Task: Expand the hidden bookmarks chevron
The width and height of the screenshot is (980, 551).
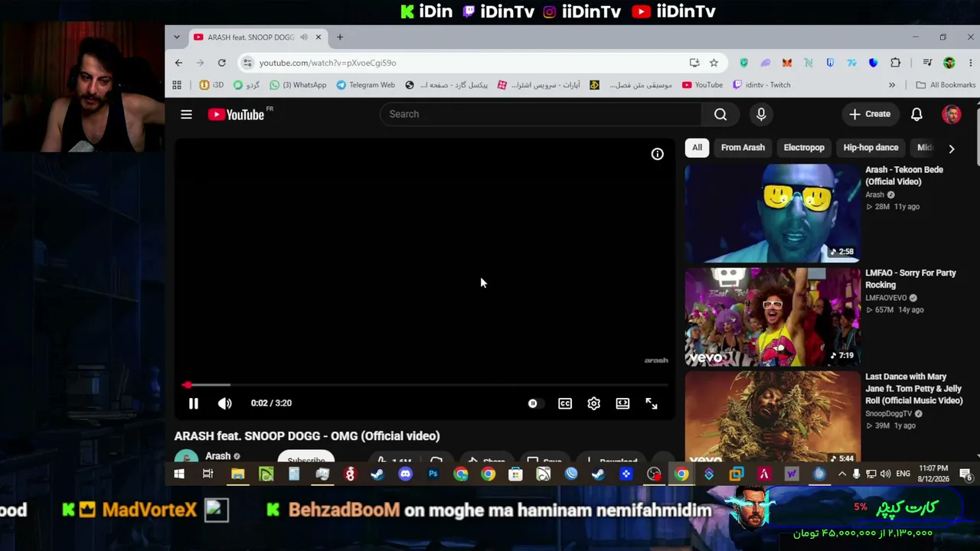Action: pyautogui.click(x=892, y=85)
